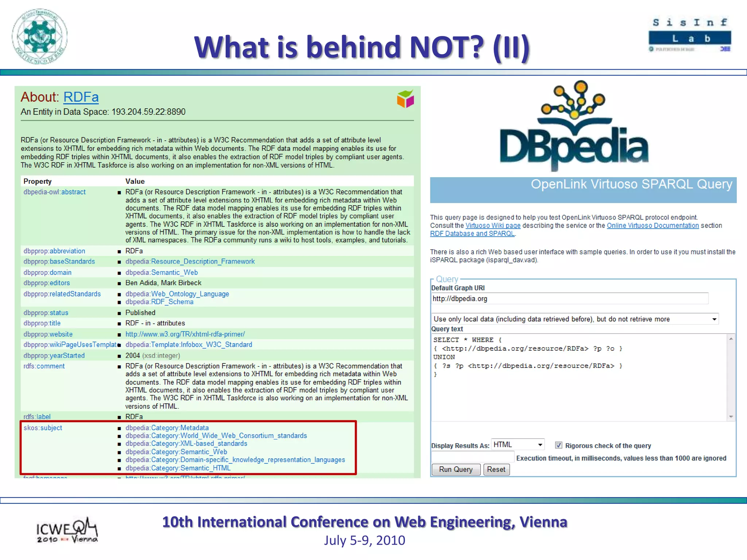Open dbpedia:Web_Ontology_Language link

pyautogui.click(x=177, y=294)
